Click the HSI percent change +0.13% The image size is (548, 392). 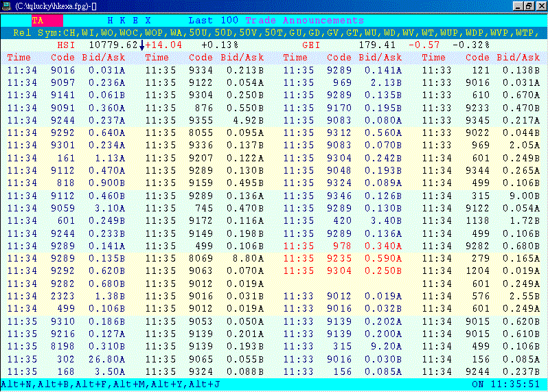pos(220,45)
